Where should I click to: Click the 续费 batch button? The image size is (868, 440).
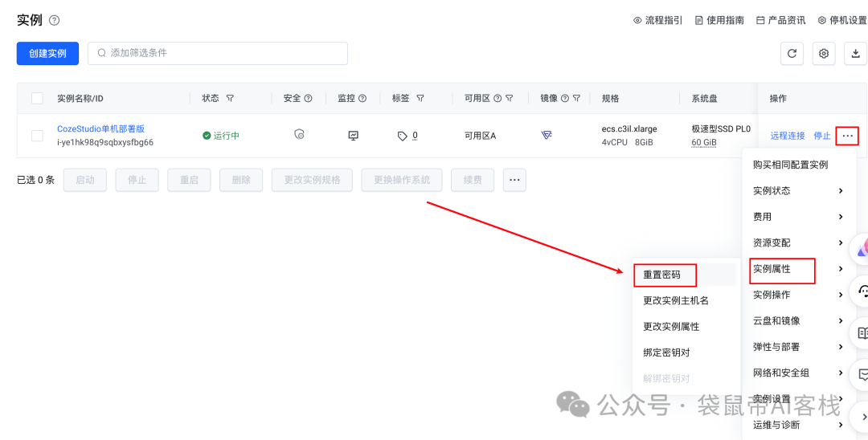[473, 180]
